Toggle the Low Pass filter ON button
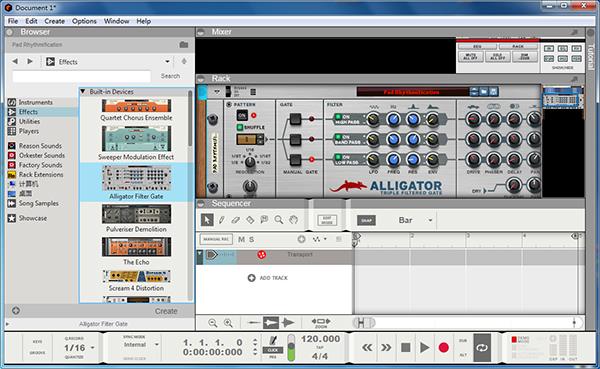The image size is (600, 369). coord(338,157)
